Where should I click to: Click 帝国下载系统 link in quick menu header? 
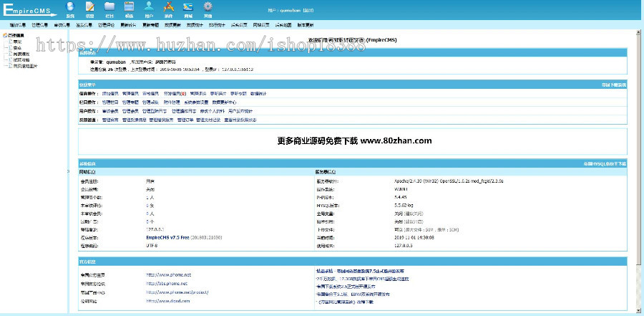(614, 85)
